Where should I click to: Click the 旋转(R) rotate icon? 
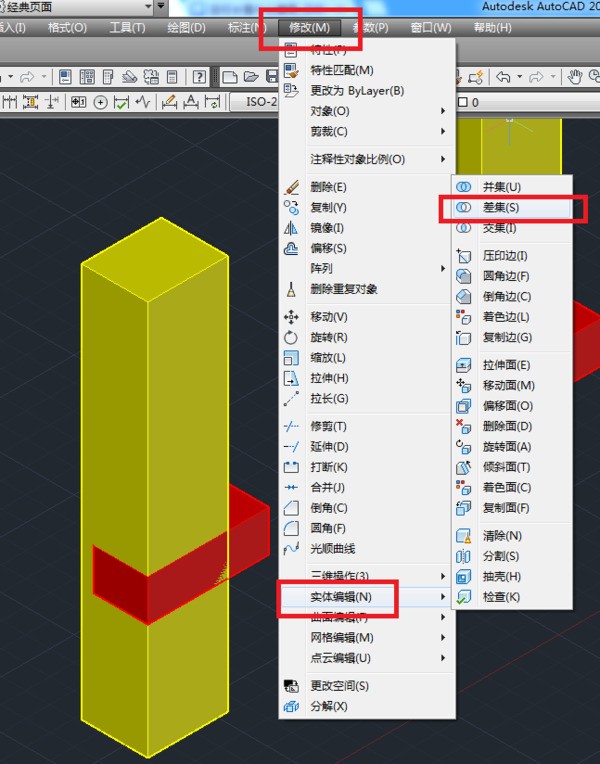pos(291,338)
